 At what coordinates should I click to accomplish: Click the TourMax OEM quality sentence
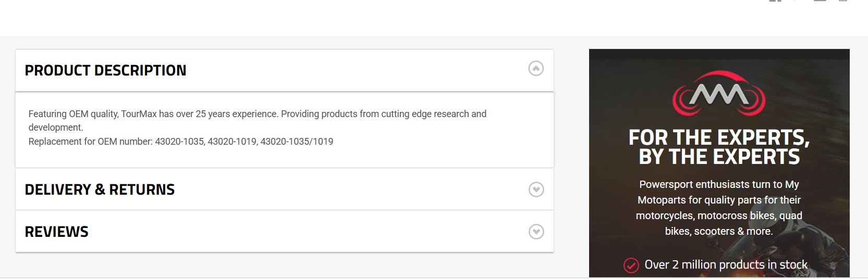(x=257, y=114)
